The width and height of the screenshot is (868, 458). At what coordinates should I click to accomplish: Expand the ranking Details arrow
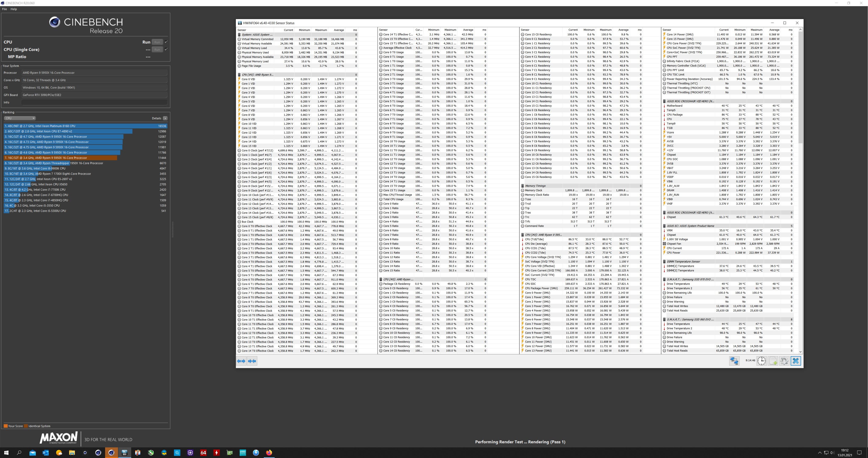pyautogui.click(x=165, y=118)
